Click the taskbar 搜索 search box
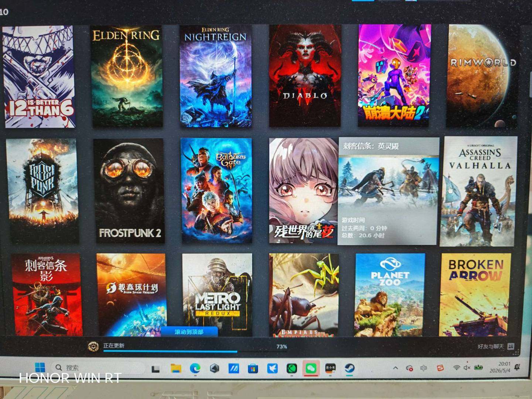The image size is (532, 399). click(x=98, y=368)
